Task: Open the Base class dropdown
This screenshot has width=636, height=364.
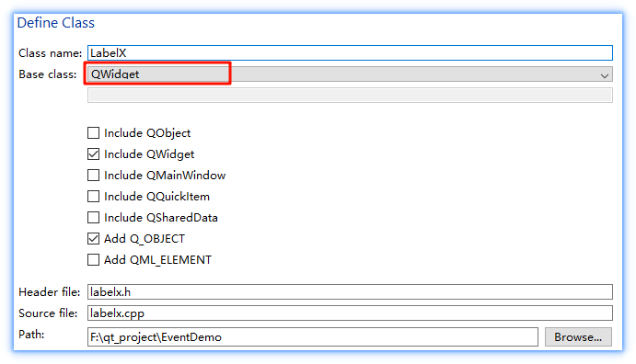Action: coord(350,74)
